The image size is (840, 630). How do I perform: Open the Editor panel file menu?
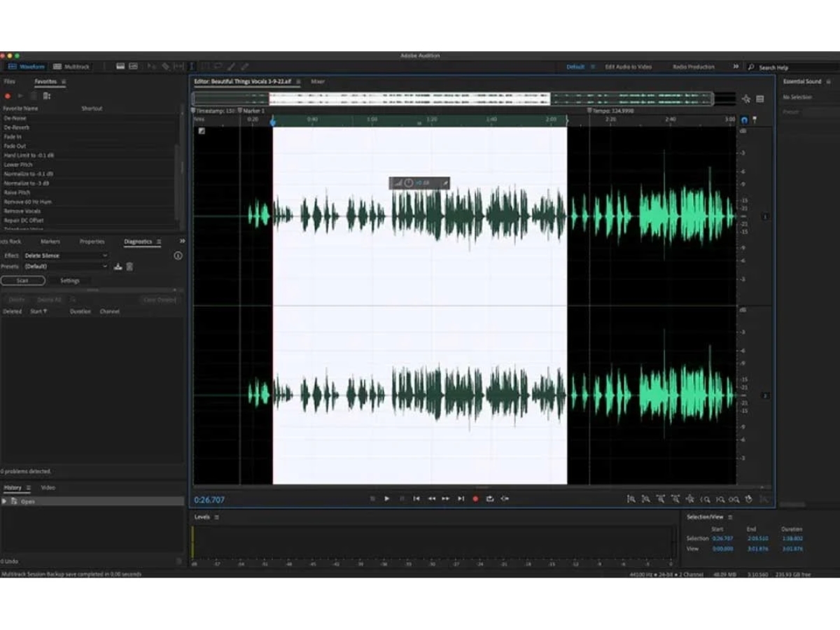pos(299,81)
